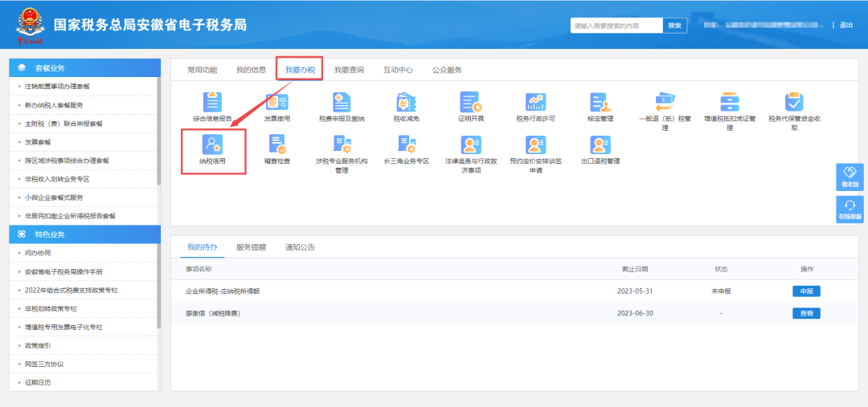The width and height of the screenshot is (868, 407).
Task: Open 政策指引 link
Action: coord(38,346)
